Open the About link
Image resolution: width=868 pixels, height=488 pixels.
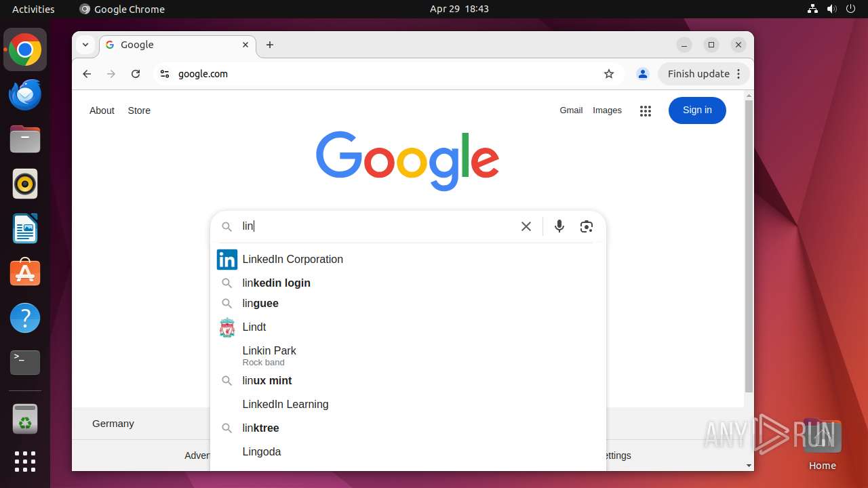pos(102,110)
